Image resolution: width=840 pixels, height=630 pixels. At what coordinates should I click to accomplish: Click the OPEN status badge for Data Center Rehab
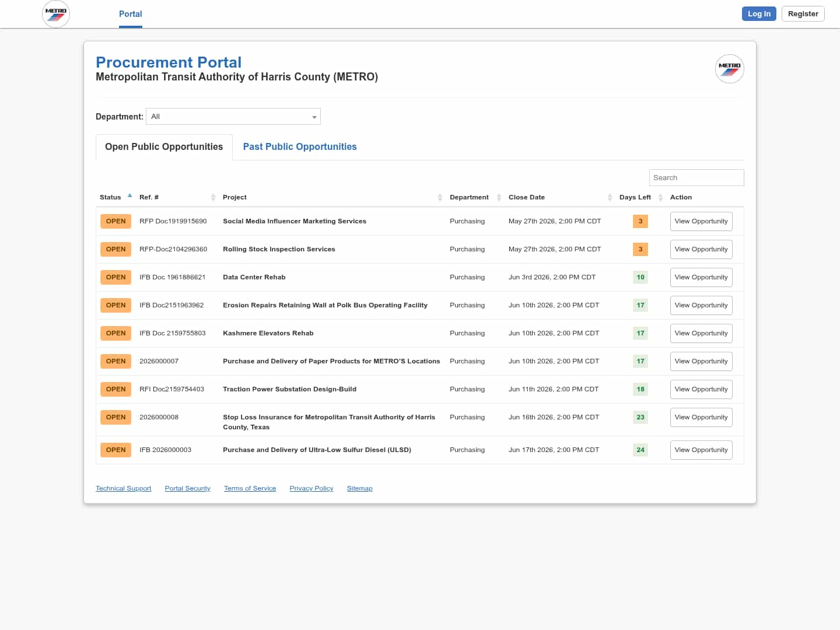tap(116, 278)
